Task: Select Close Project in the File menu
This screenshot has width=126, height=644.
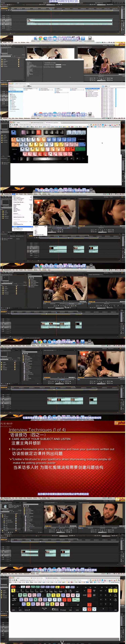Action: click(x=17, y=204)
